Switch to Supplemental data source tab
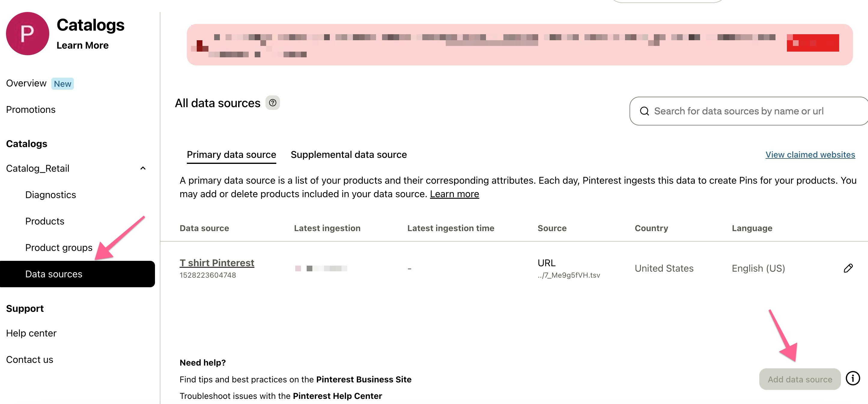 (349, 155)
